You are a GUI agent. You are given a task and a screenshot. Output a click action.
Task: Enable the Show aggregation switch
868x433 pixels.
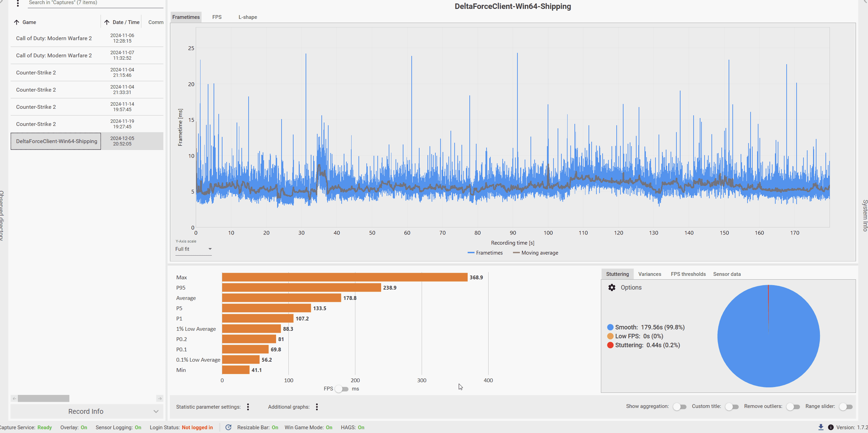coord(679,407)
